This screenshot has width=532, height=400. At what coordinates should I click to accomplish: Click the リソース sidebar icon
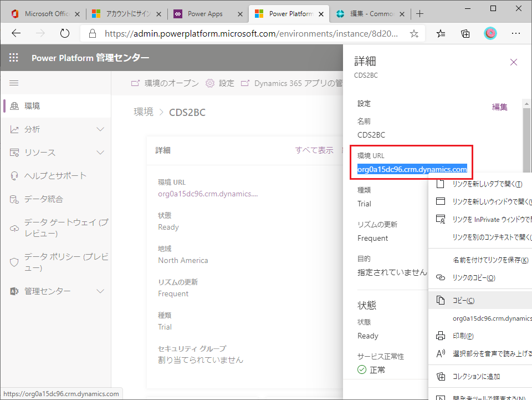[14, 153]
